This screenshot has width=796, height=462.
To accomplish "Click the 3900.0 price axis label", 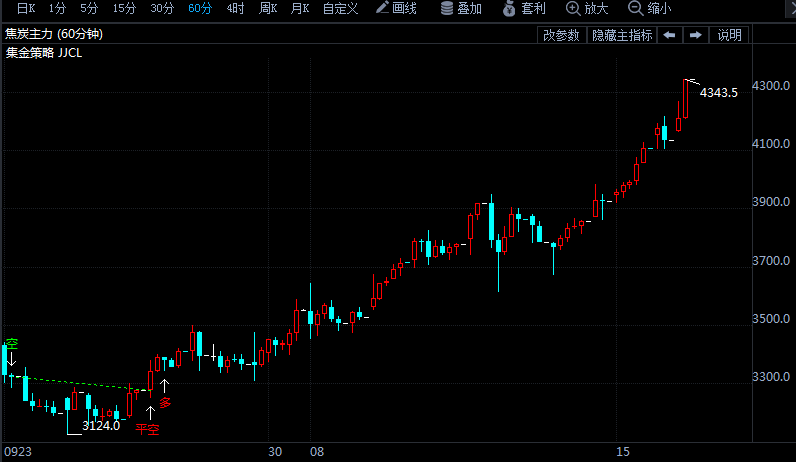I will click(771, 202).
